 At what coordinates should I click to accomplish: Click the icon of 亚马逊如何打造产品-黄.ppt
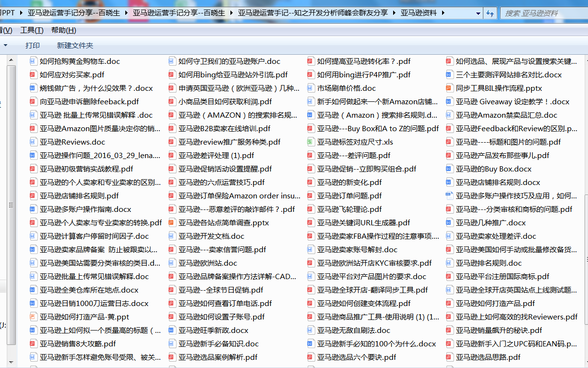click(33, 317)
